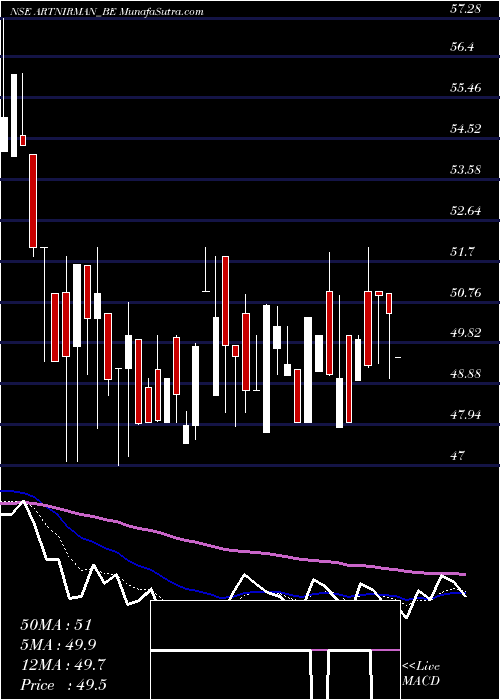The width and height of the screenshot is (500, 700).
Task: Click the NSE ARTNIRMAN_BE MunafaSutra.com chart title
Action: tap(108, 12)
